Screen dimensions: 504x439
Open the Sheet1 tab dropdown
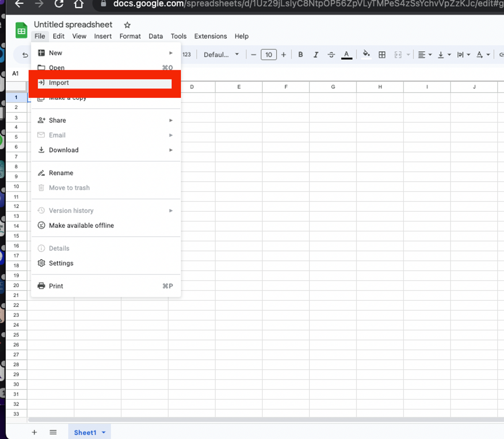tap(103, 432)
